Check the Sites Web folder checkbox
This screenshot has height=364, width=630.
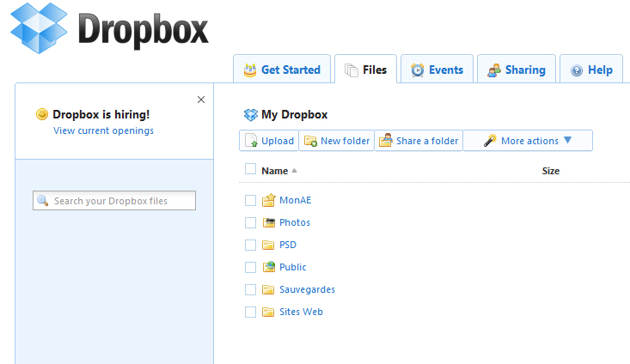(250, 312)
